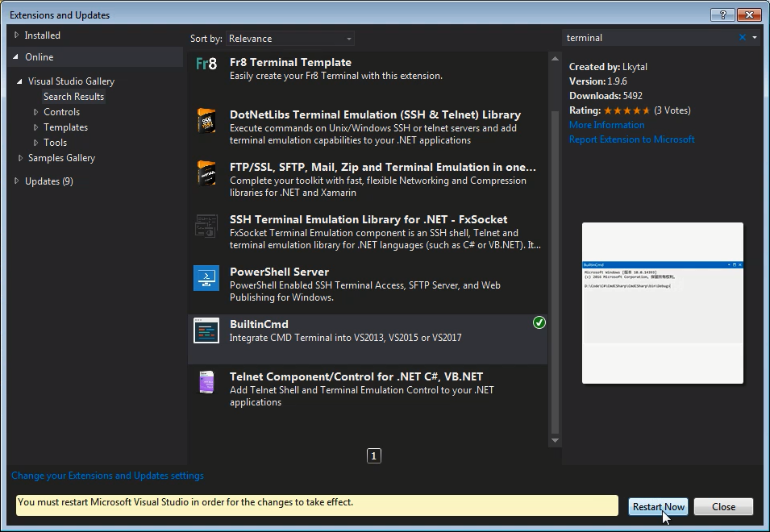Select Search Results in the tree

[73, 97]
